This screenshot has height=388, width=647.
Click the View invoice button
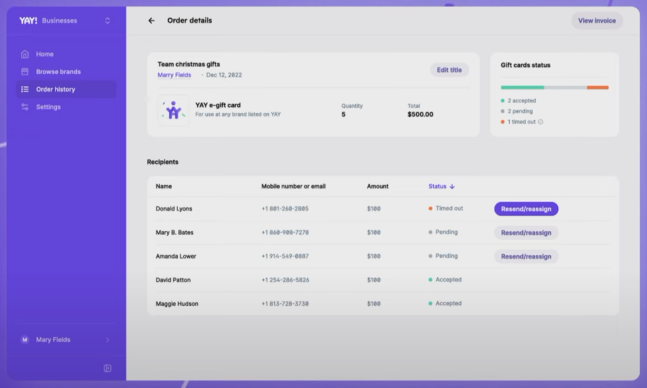coord(597,21)
